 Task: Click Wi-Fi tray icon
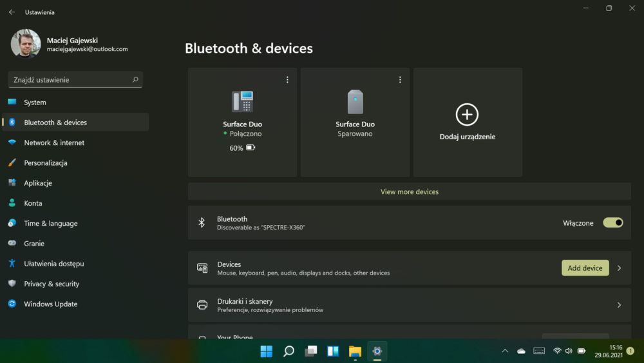(x=557, y=351)
